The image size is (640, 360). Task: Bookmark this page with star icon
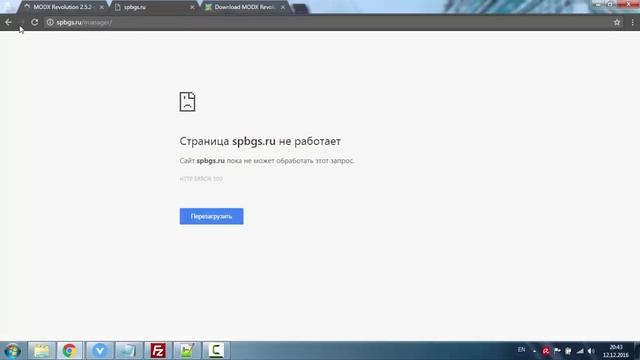pos(617,22)
